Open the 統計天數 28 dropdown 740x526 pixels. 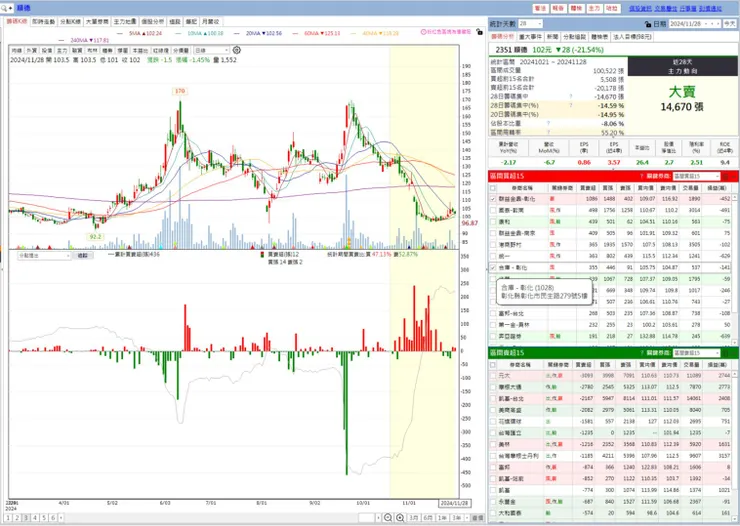(530, 24)
